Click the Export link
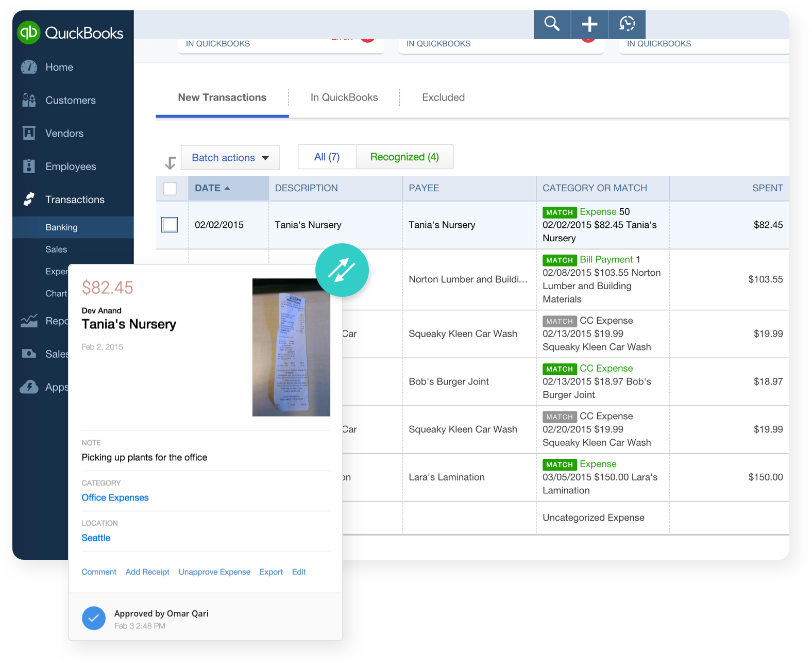Viewport: 812px width, 666px height. [271, 572]
